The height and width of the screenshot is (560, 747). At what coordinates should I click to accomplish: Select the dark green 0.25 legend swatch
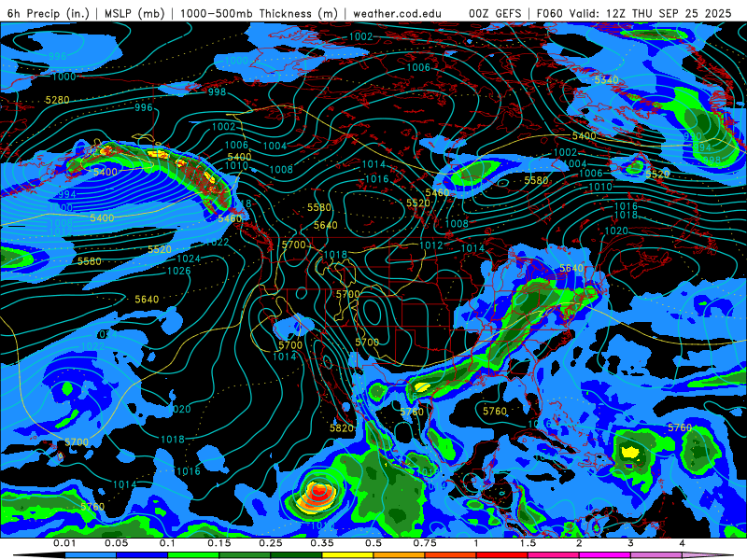(296, 555)
